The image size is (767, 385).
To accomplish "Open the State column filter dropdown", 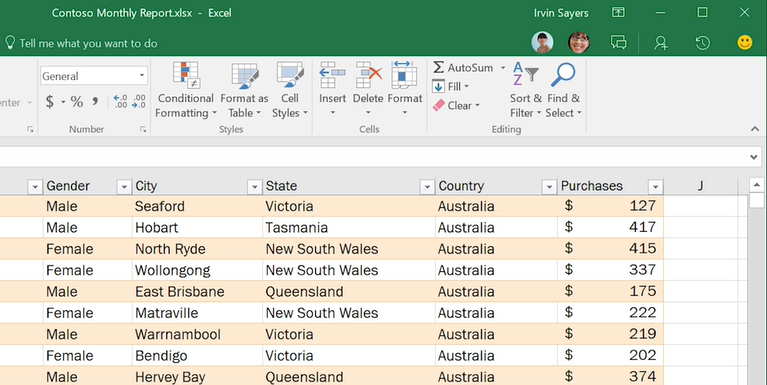I will 427,186.
